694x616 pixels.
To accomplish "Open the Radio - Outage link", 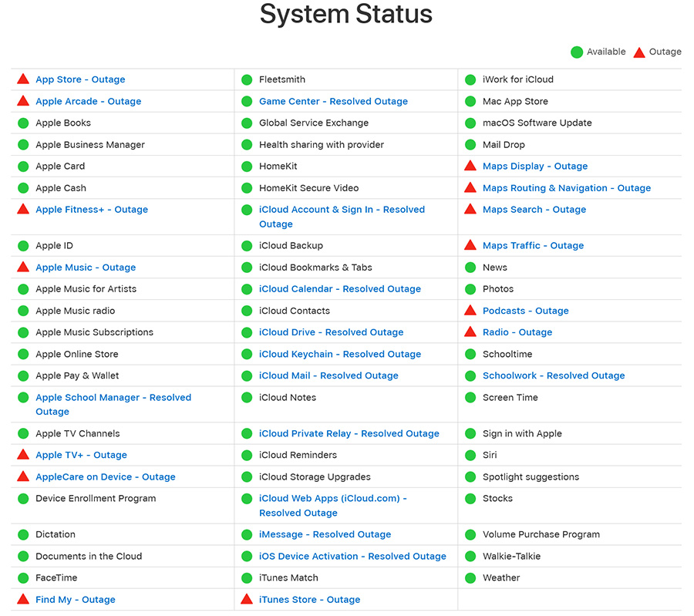I will point(517,332).
